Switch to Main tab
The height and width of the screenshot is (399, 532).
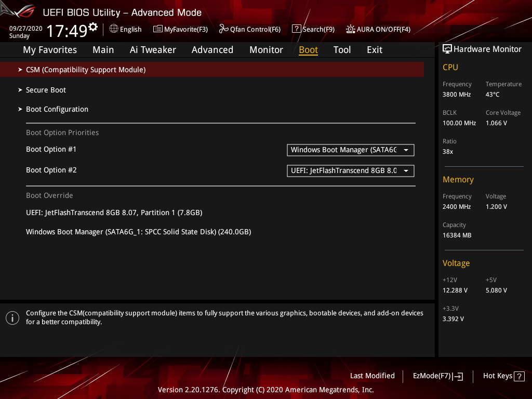[103, 50]
